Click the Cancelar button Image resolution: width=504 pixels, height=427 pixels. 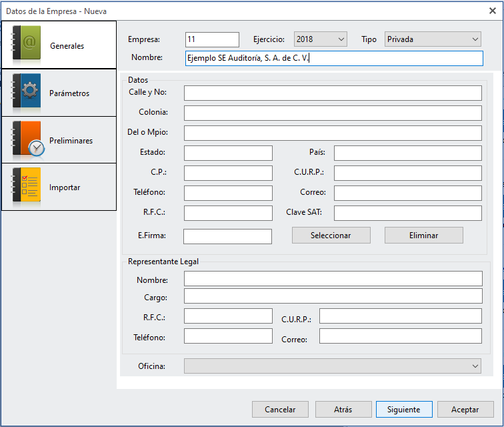[x=280, y=410]
